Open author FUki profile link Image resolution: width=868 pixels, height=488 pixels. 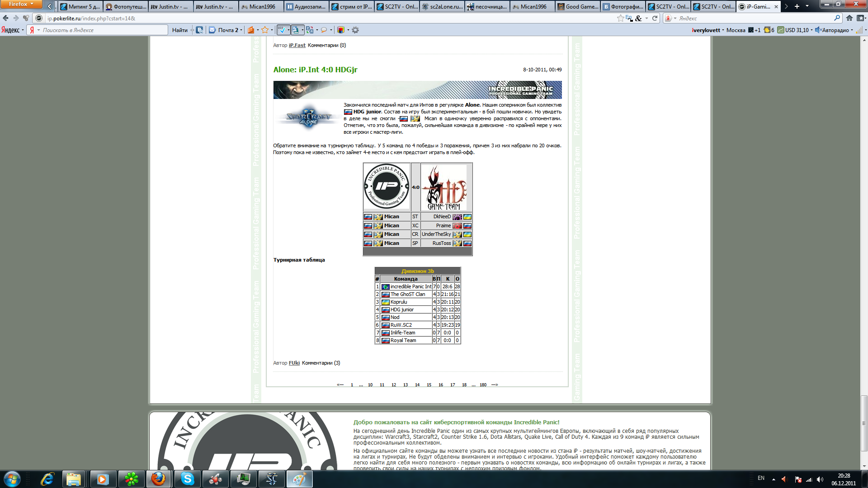(294, 363)
